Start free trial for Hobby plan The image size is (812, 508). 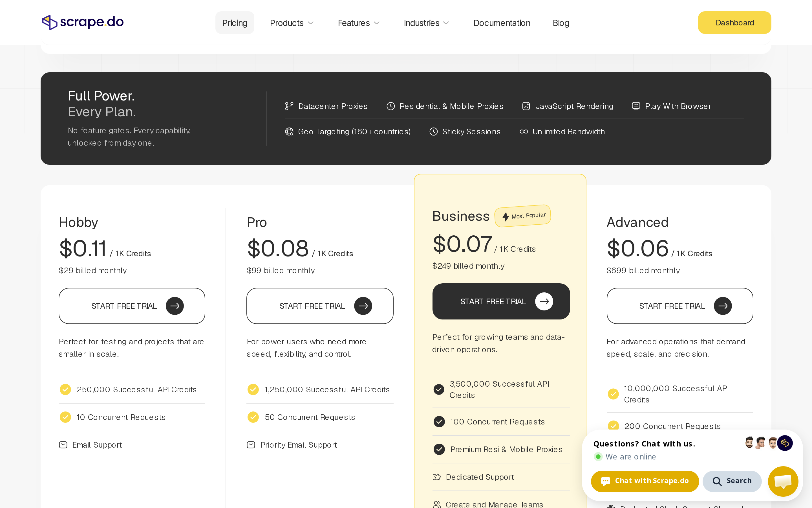[132, 306]
